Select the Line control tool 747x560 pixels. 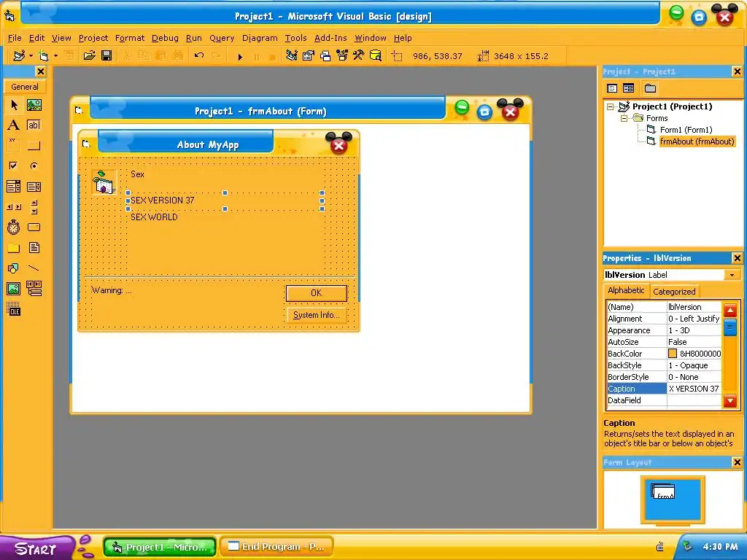(34, 268)
